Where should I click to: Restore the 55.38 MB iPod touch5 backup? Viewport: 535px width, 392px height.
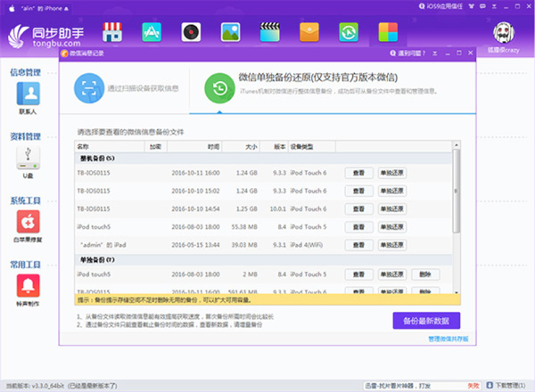click(x=392, y=227)
